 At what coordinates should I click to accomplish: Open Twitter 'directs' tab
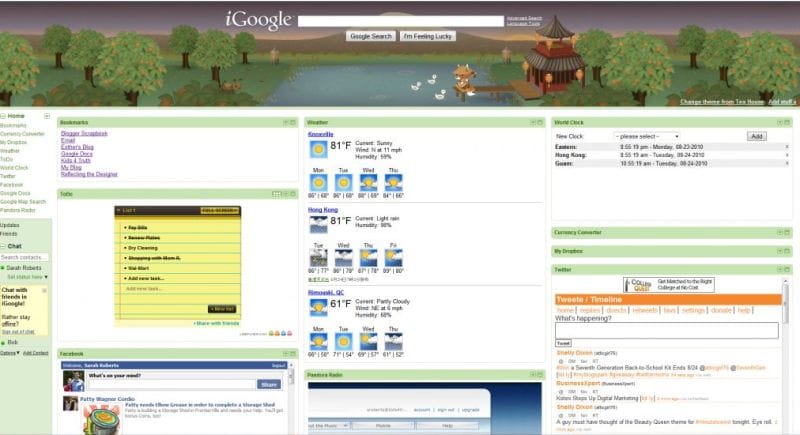[616, 310]
